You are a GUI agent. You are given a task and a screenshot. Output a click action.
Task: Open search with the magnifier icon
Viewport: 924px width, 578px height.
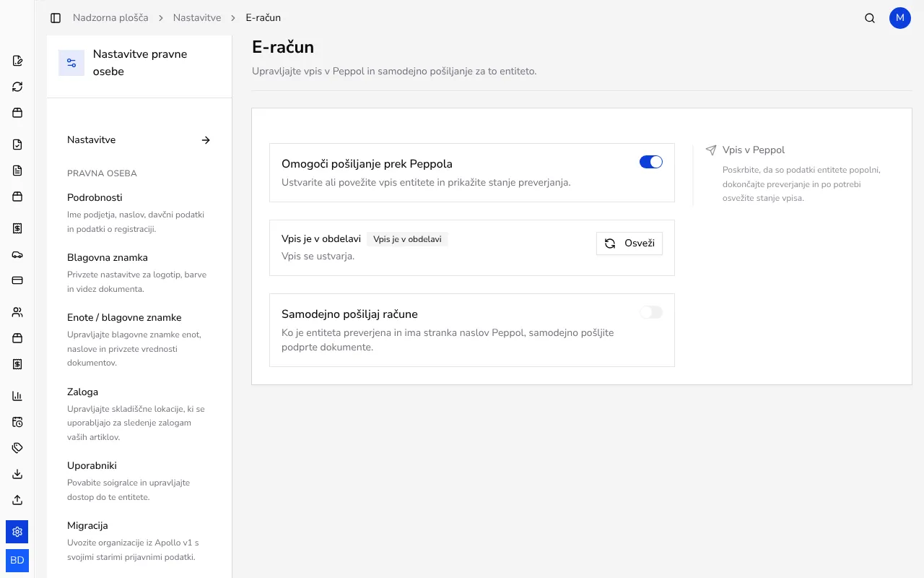click(x=870, y=18)
